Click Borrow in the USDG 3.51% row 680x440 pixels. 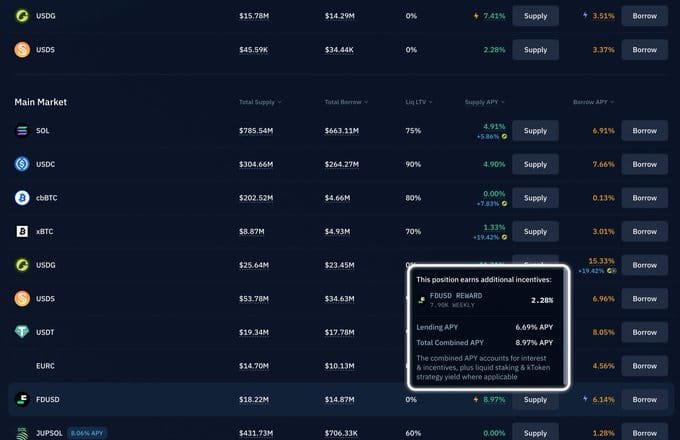click(644, 16)
